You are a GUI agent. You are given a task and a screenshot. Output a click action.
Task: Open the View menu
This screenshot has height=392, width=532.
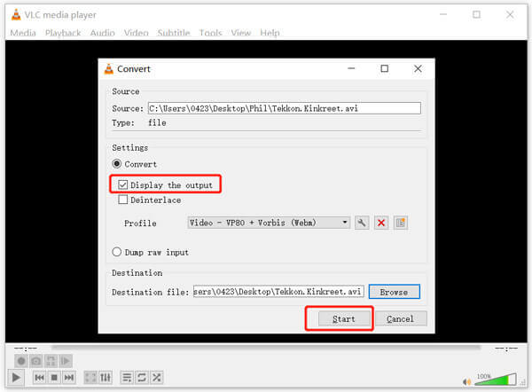coord(241,33)
